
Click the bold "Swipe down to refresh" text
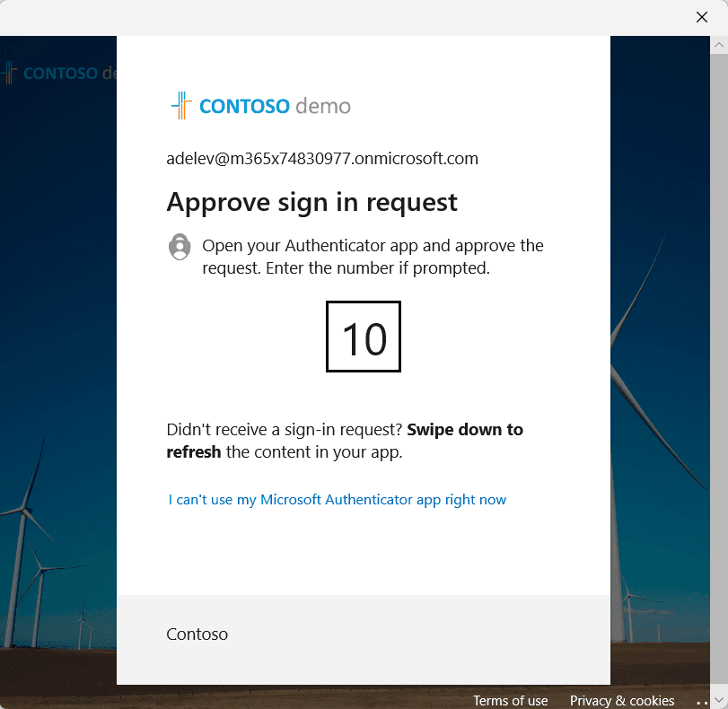[465, 430]
